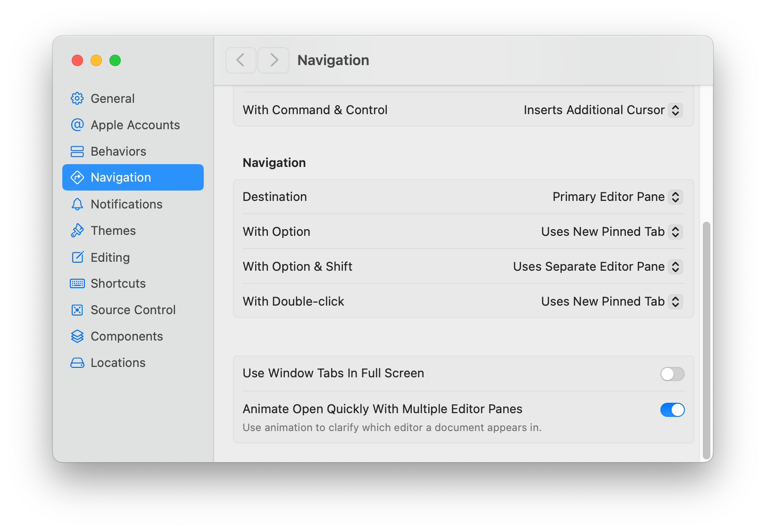Screen dimensions: 766x532
Task: Click the Apple Accounts at-sign icon
Action: click(x=77, y=125)
